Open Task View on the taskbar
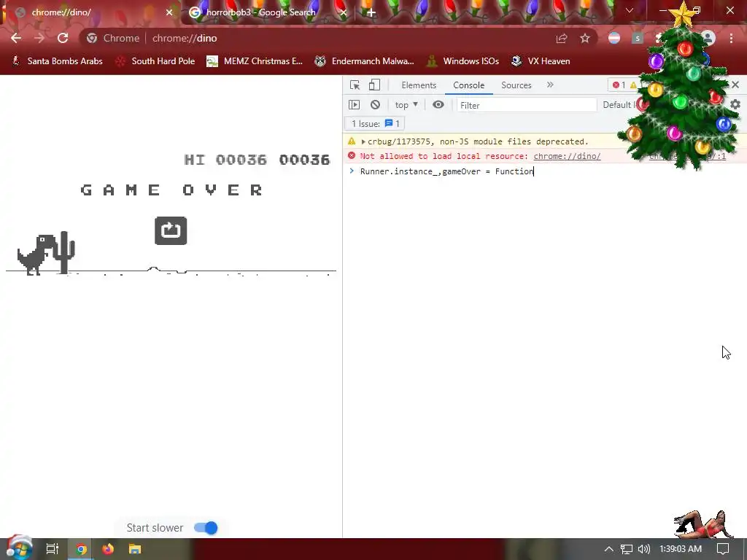747x560 pixels. [x=53, y=549]
